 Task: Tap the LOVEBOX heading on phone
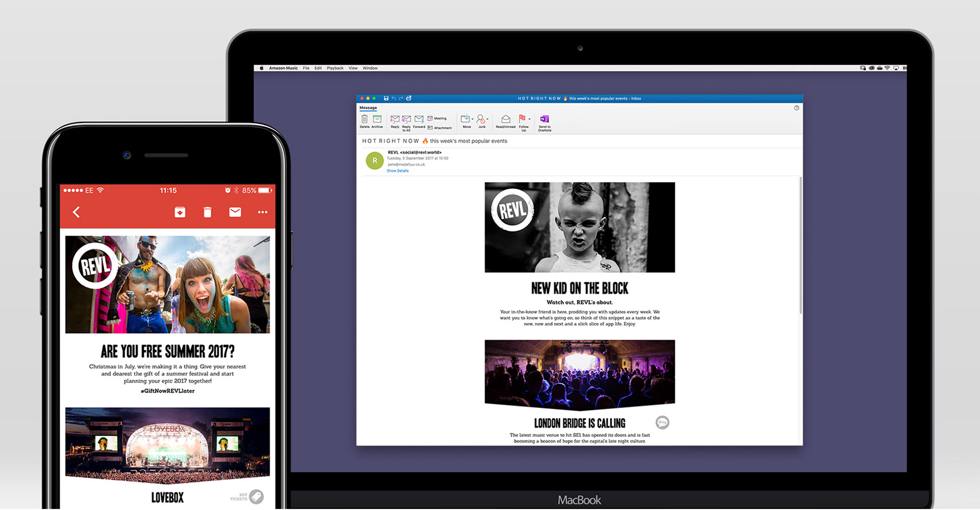pyautogui.click(x=167, y=498)
